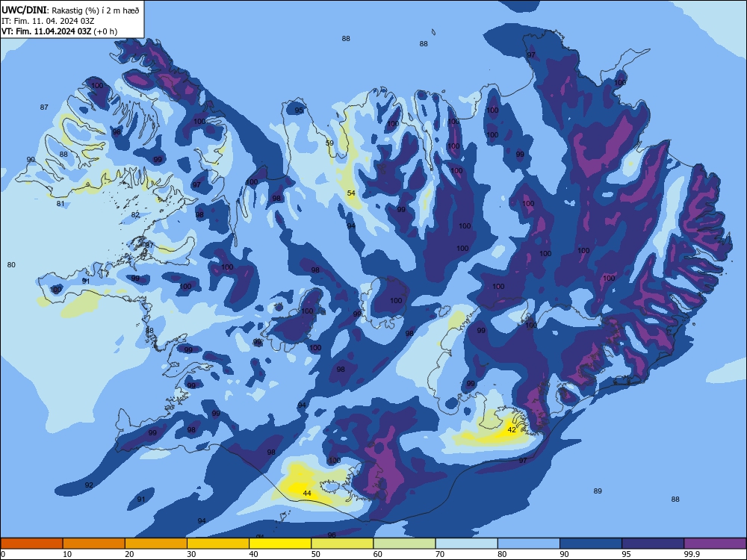
Task: Select the 'IT: Fim. 11. 04. 2024 03Z' line
Action: 48,21
